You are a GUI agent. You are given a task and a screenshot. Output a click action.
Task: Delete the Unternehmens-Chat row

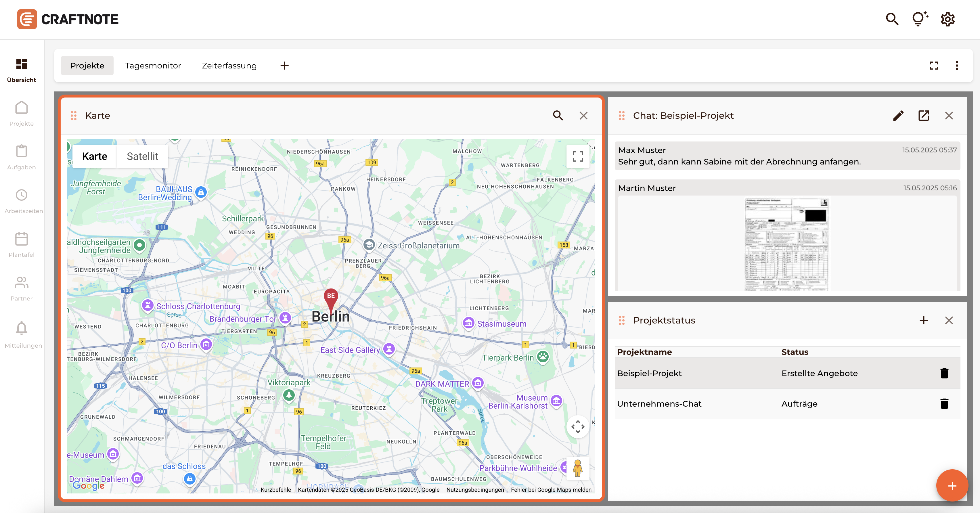pos(944,403)
